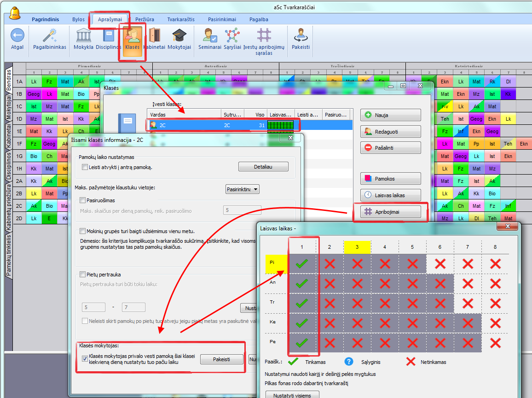This screenshot has height=398, width=532.
Task: Check the Pietų pertrauka option
Action: [83, 275]
